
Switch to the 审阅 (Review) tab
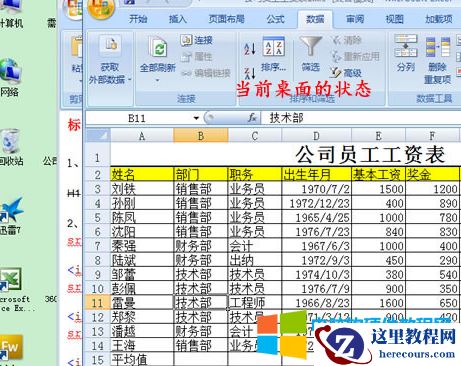coord(355,19)
